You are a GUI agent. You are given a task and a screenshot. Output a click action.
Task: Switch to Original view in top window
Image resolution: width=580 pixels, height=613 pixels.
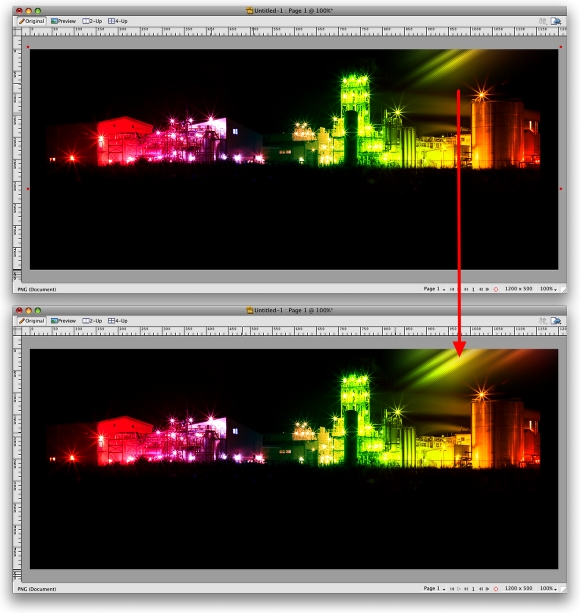click(x=32, y=21)
